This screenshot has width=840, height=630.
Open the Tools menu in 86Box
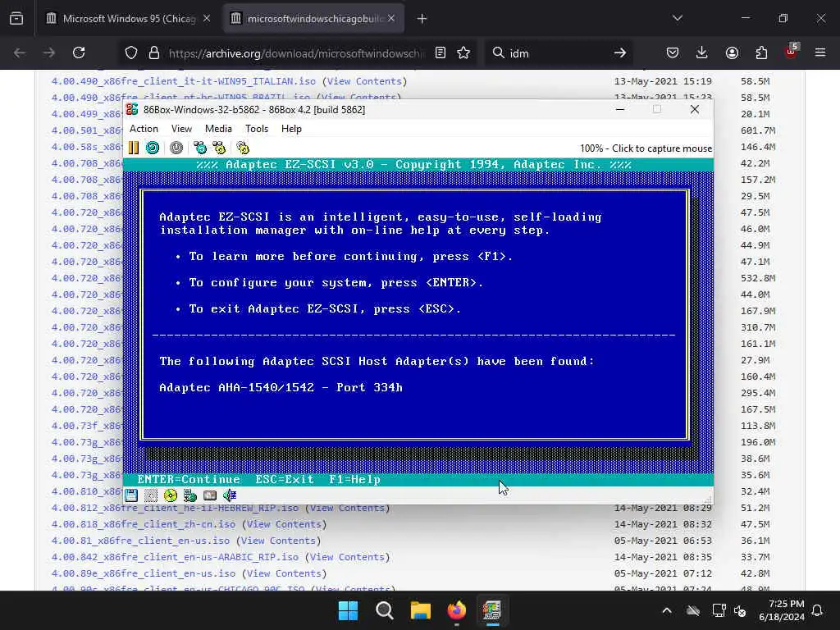[257, 129]
